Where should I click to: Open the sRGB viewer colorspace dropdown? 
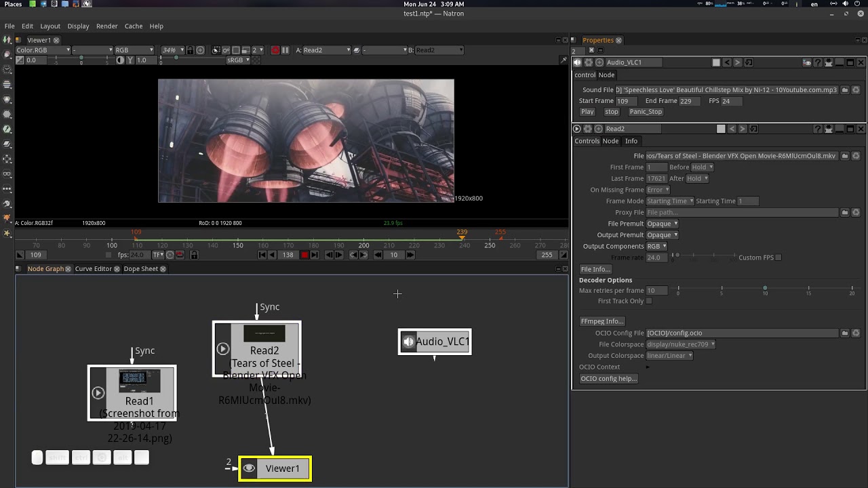(237, 60)
